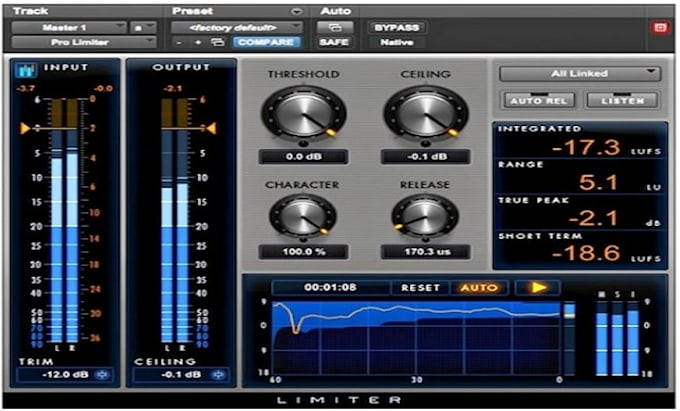Open the insert position 'a' selector
The image size is (680, 411).
[x=143, y=28]
